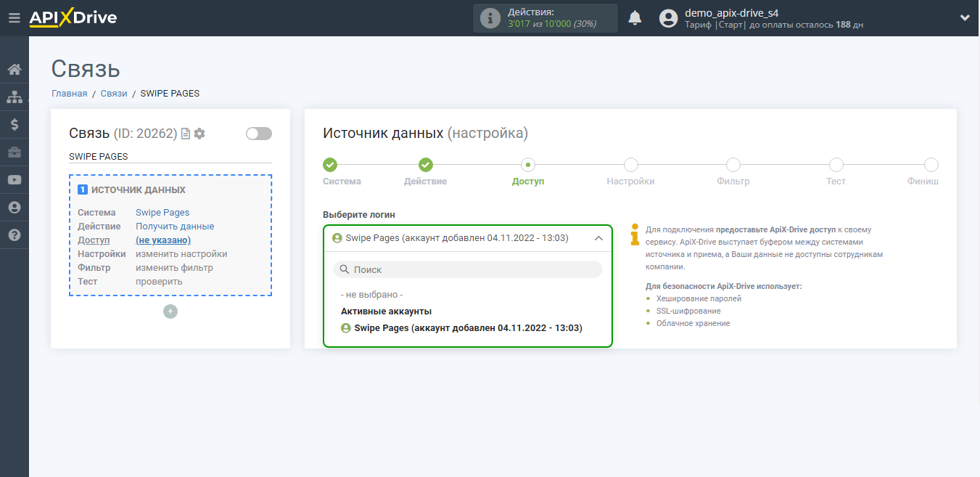Toggle the connection on/off switch

click(x=259, y=134)
